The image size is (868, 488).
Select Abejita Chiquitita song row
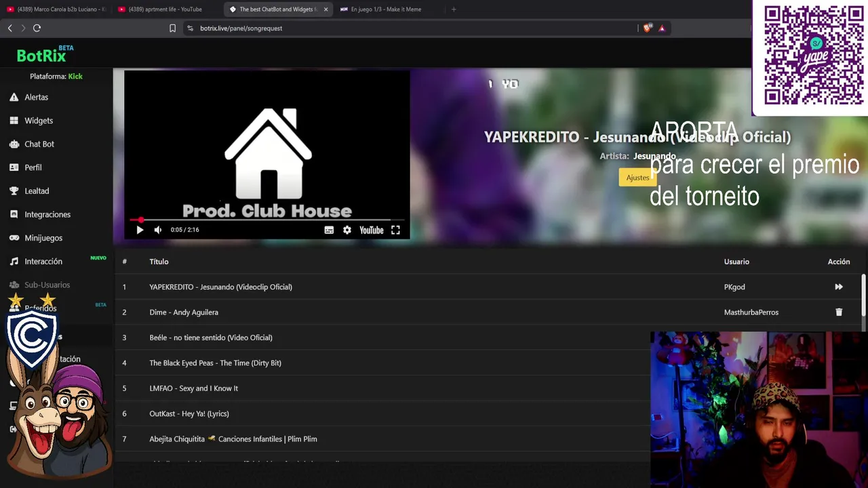[382, 439]
